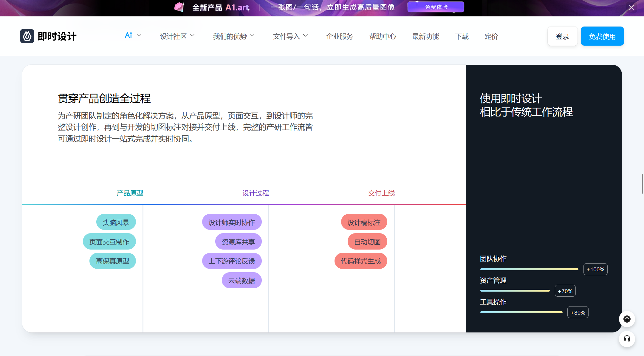Click the close banner X icon
This screenshot has height=356, width=644.
[x=630, y=6]
